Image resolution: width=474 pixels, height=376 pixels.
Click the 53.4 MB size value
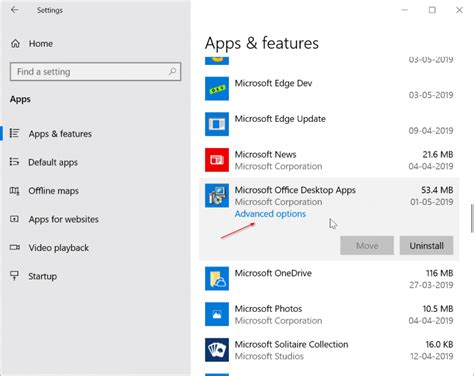[x=437, y=190]
